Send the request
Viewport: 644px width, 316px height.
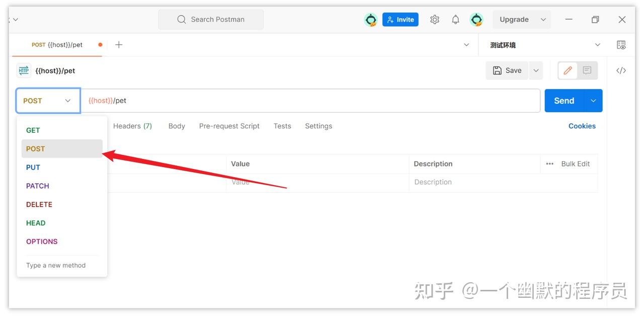(564, 101)
